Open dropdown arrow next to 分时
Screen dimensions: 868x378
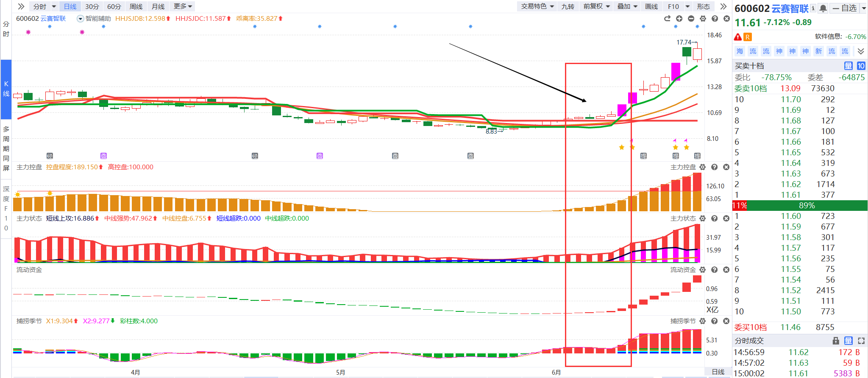click(54, 6)
